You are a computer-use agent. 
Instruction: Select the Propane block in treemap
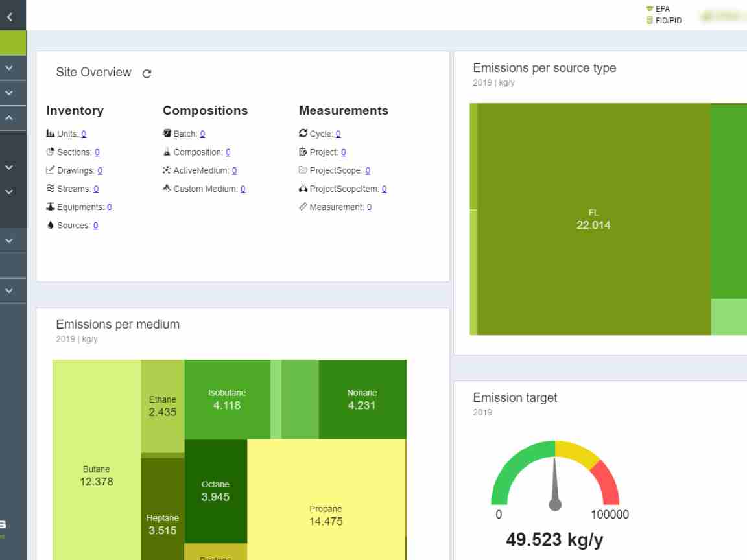tap(326, 516)
